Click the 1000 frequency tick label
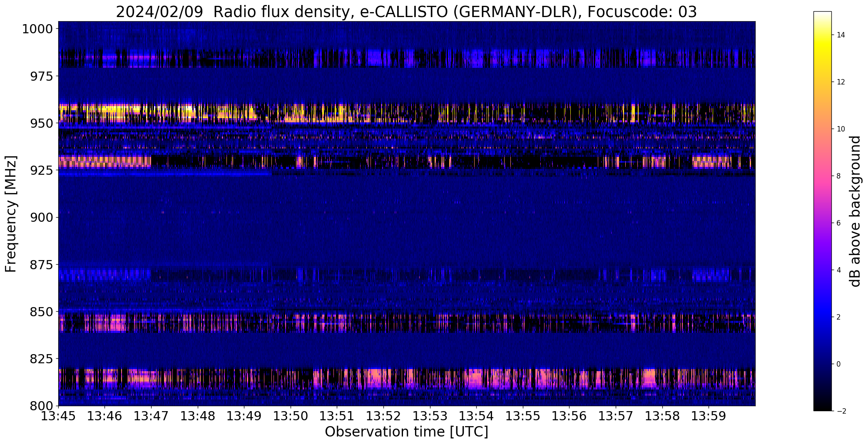The height and width of the screenshot is (444, 868). [37, 29]
